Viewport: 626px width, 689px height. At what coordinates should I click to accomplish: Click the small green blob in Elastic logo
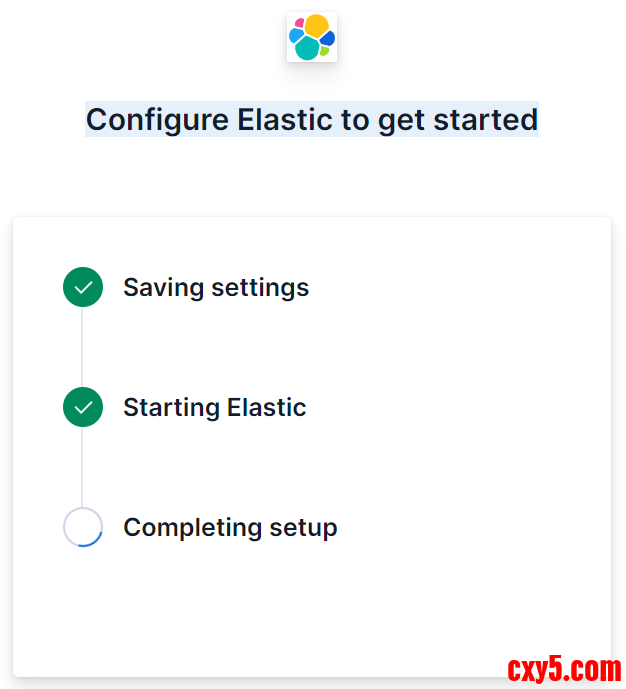coord(324,51)
